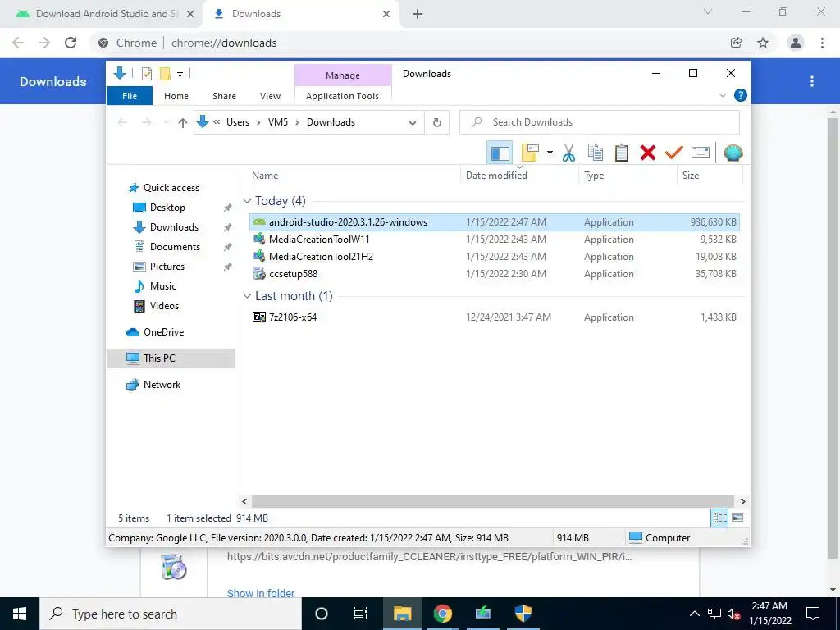Click the shell globe toolbar icon

click(733, 153)
